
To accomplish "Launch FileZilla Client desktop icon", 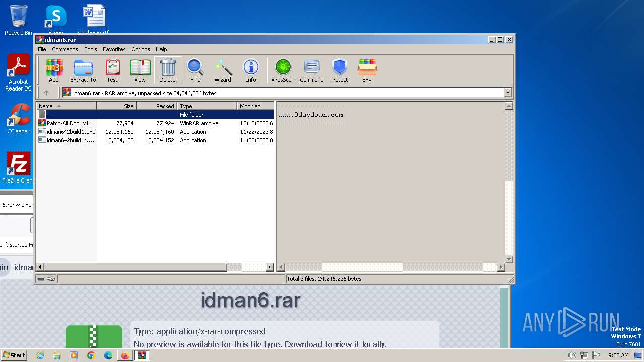I will pos(18,167).
